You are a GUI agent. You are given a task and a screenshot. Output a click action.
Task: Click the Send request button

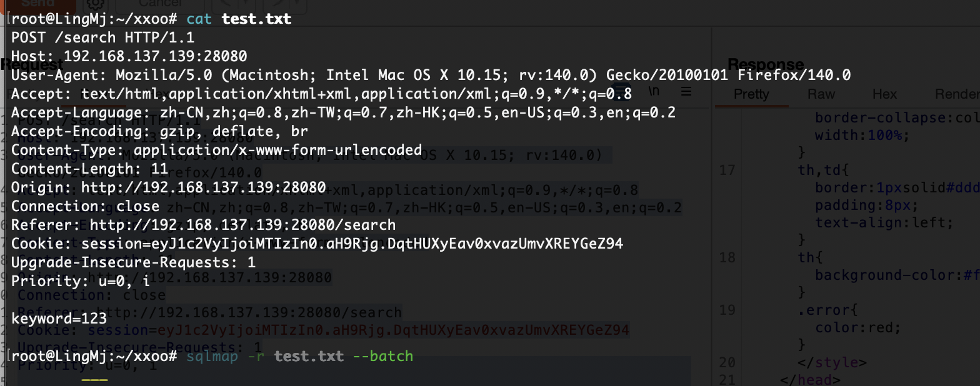pos(38,4)
